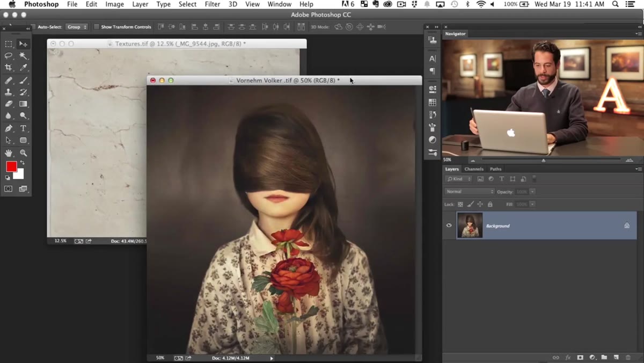Select the Pen tool
This screenshot has width=644, height=363.
tap(9, 129)
